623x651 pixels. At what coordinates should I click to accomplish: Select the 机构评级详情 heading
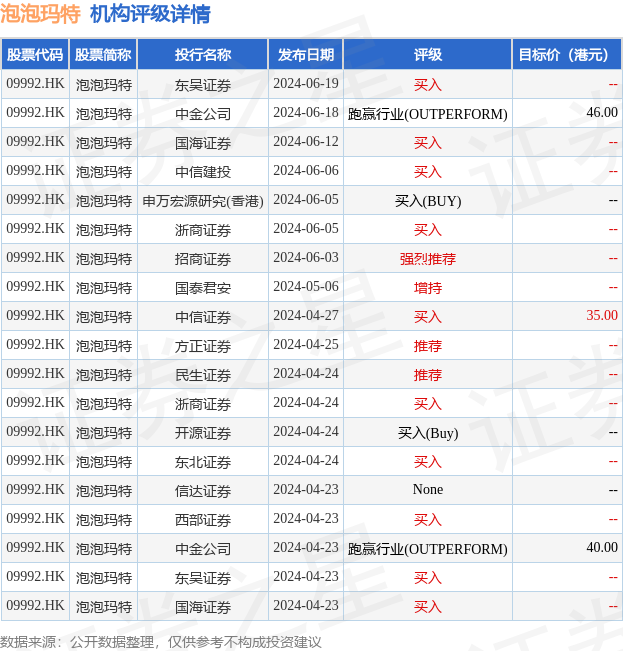tap(150, 14)
